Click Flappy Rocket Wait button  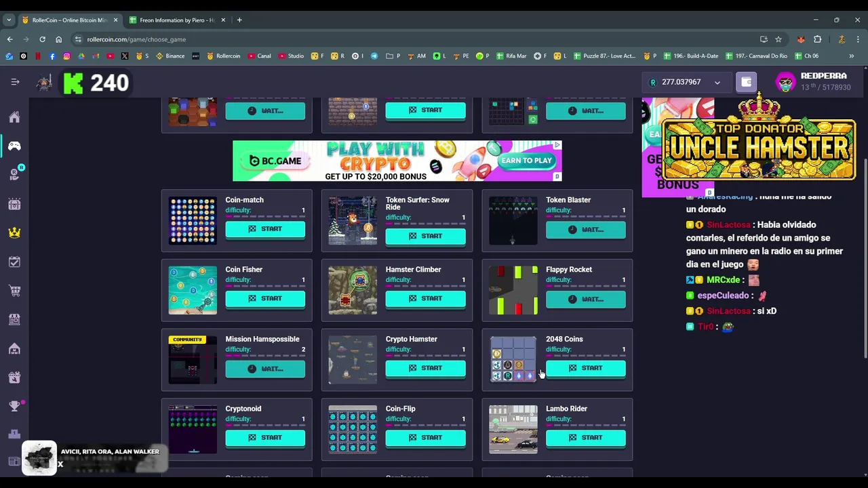586,299
